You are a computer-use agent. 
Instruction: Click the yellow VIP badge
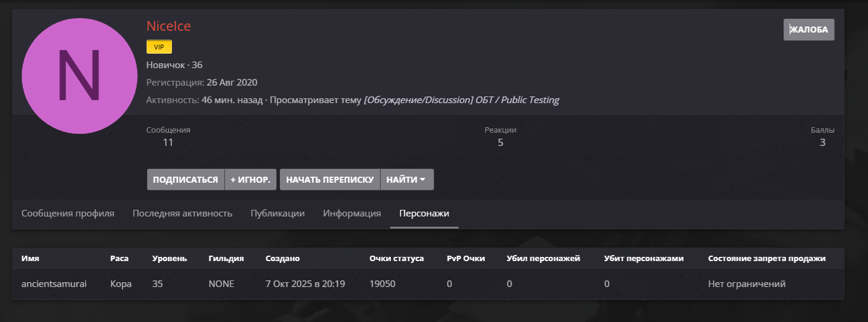159,47
